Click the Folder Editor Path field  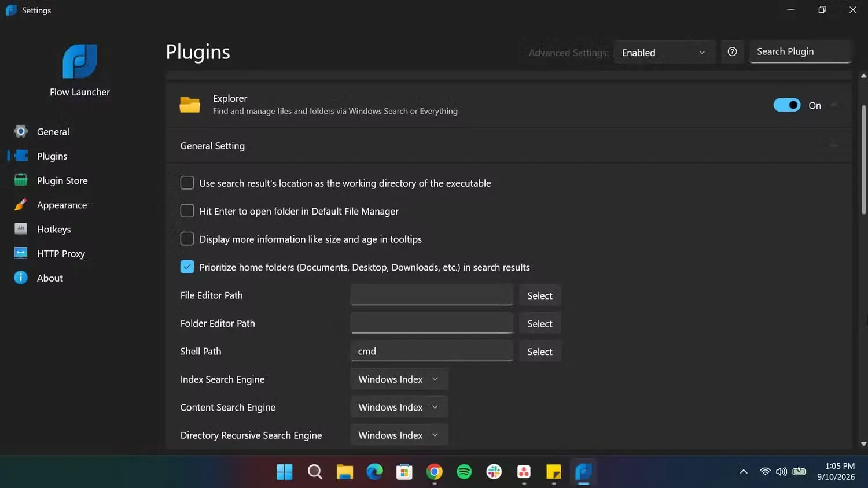(x=432, y=323)
